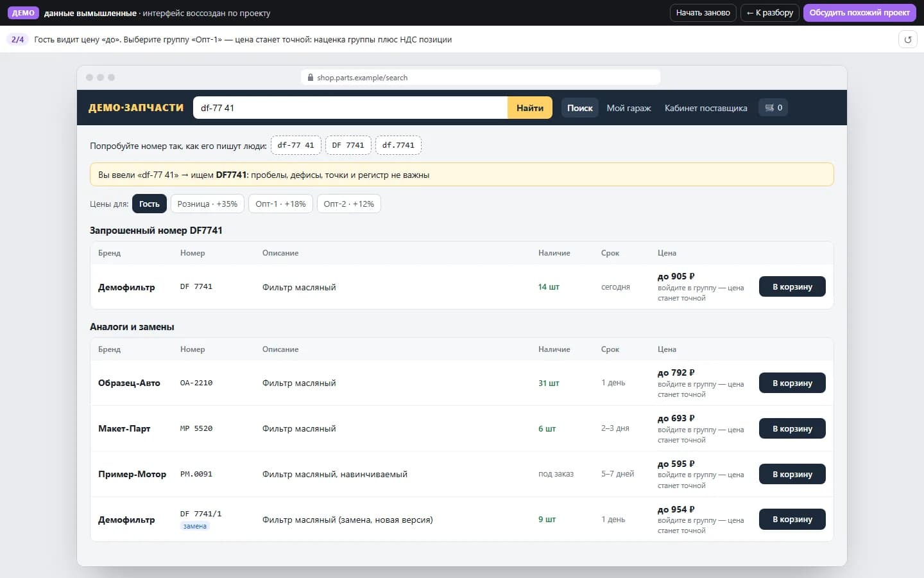Go back with К разбору button
924x578 pixels.
click(x=770, y=13)
